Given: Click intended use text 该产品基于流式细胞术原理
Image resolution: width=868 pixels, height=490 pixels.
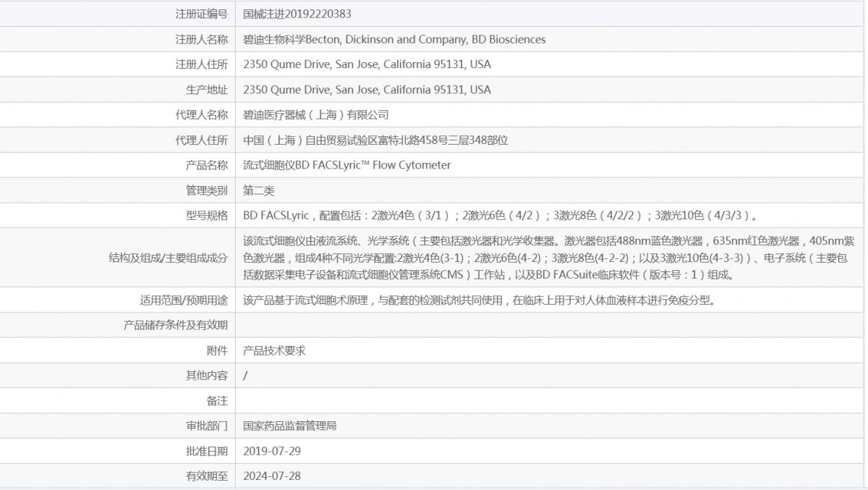Looking at the screenshot, I should (480, 300).
